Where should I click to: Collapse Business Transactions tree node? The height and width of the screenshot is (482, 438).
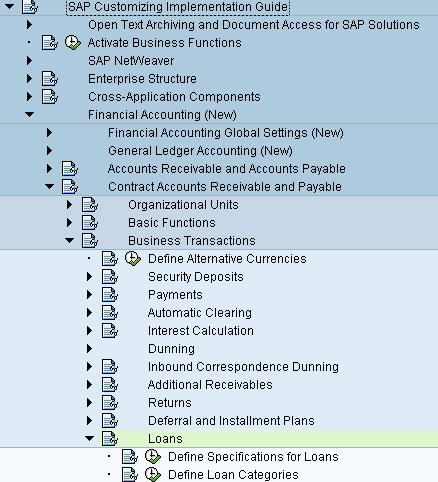(69, 241)
